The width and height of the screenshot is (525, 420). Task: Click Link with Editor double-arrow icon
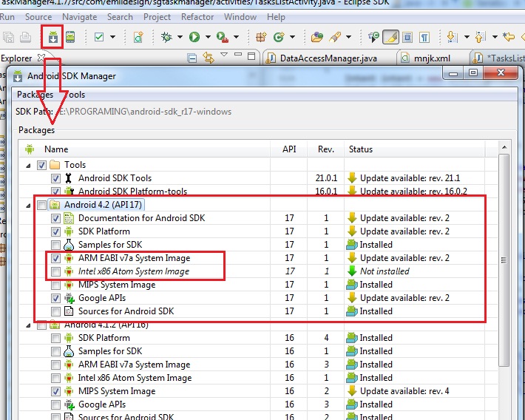(209, 58)
